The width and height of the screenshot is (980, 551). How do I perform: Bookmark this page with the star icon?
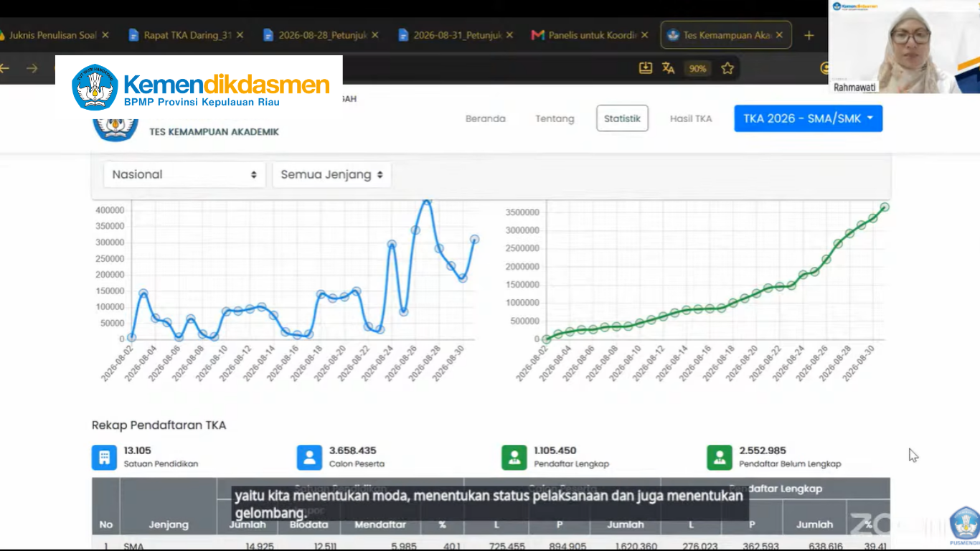coord(727,68)
